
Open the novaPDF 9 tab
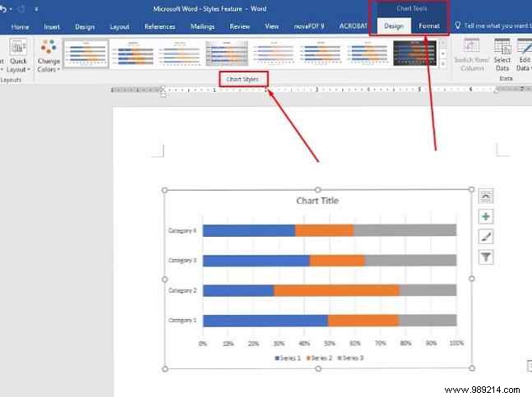coord(309,27)
